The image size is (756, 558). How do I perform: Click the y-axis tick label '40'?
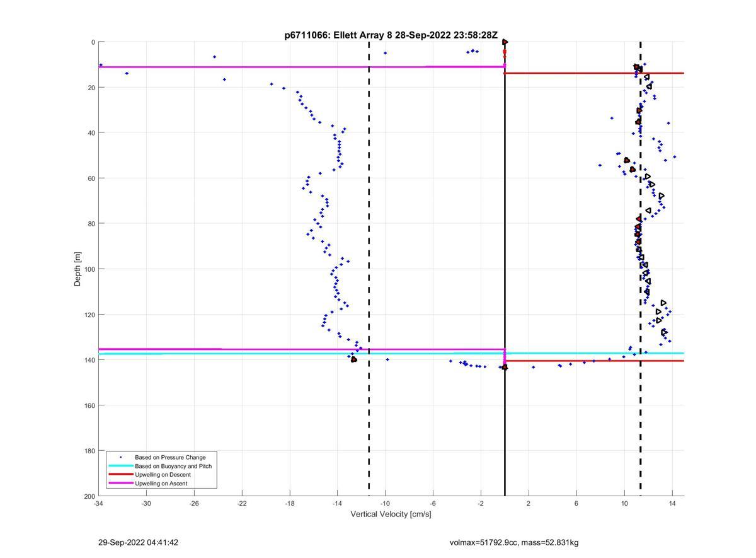click(x=91, y=133)
